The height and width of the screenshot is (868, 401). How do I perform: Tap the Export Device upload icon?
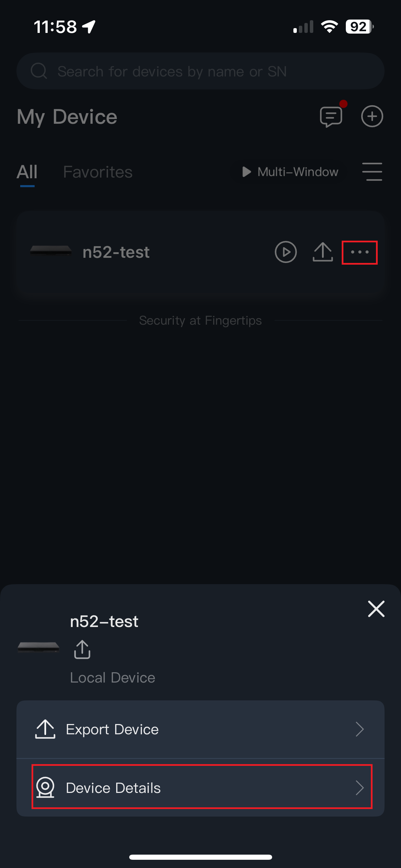[45, 729]
